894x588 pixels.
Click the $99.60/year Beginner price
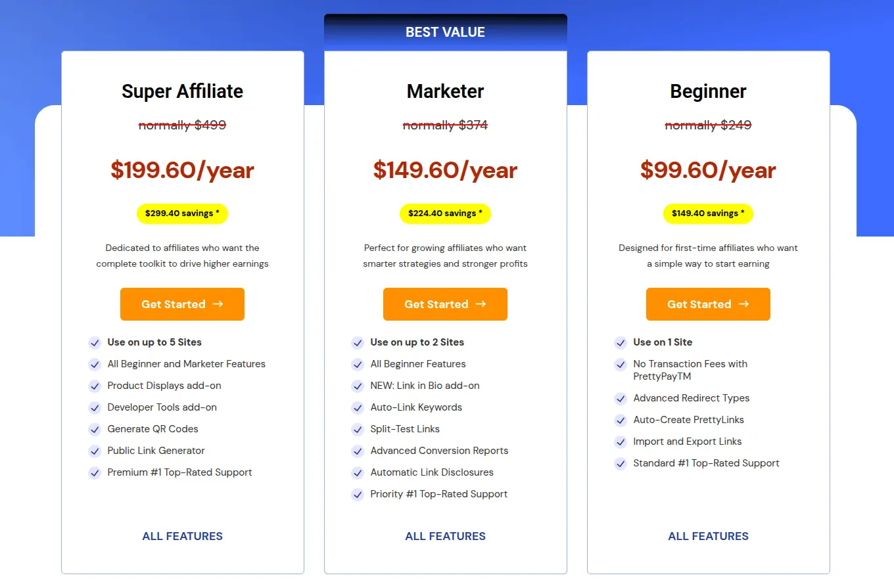click(708, 171)
